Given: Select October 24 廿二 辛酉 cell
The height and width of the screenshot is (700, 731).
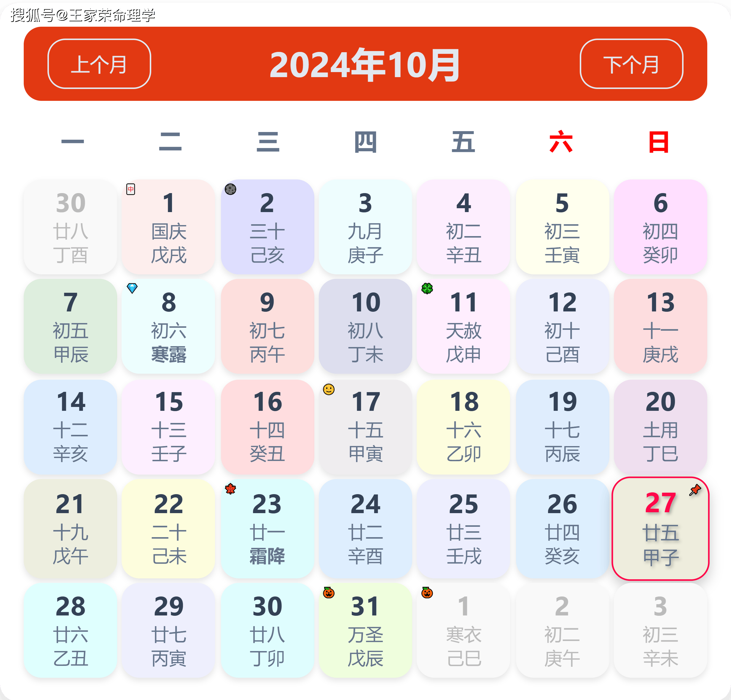Looking at the screenshot, I should (x=365, y=529).
